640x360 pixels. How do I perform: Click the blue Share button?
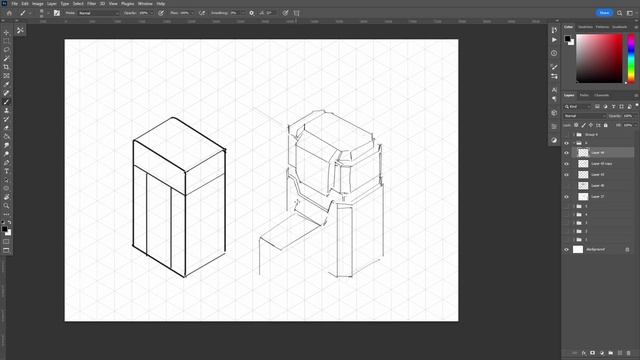click(604, 13)
